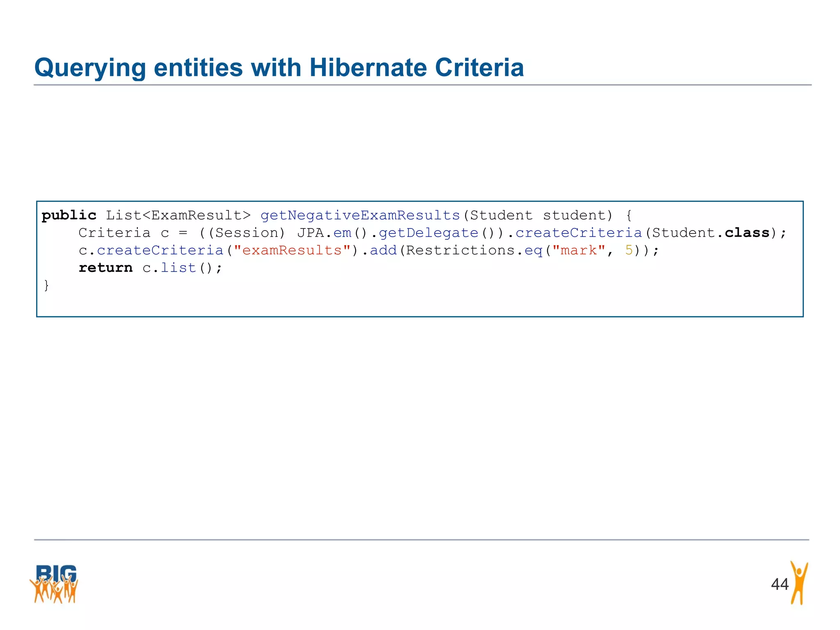Click the getDelegate method call
This screenshot has width=840, height=630.
point(428,233)
